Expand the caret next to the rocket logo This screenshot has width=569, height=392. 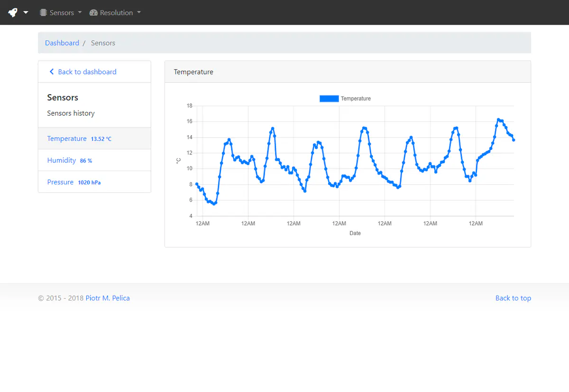click(26, 13)
